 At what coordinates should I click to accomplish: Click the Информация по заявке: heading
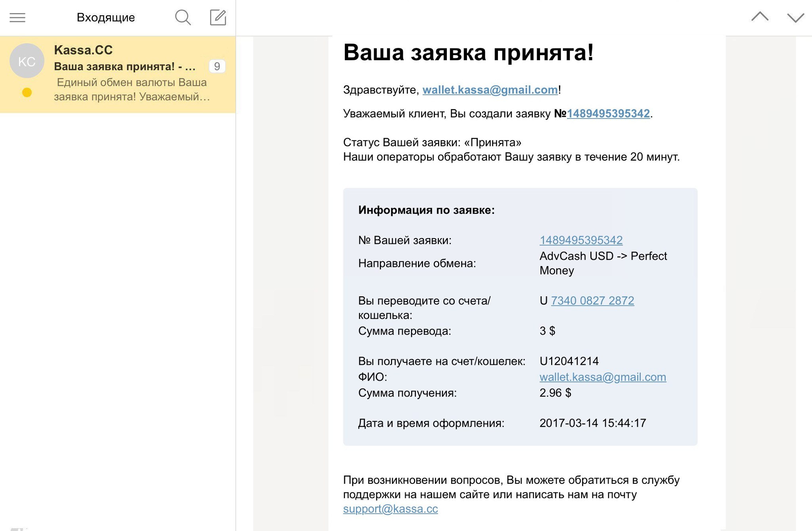coord(427,210)
